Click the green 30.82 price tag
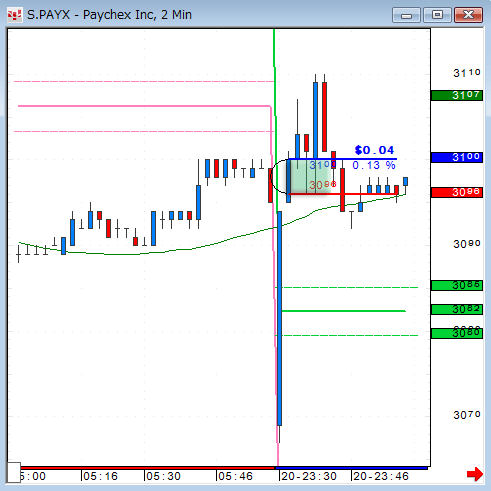The image size is (491, 491). tap(457, 309)
